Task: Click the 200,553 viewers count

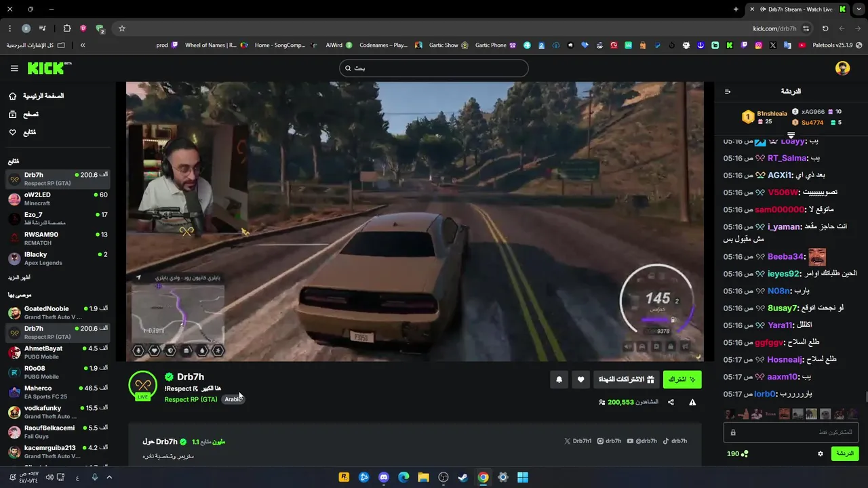Action: point(629,402)
